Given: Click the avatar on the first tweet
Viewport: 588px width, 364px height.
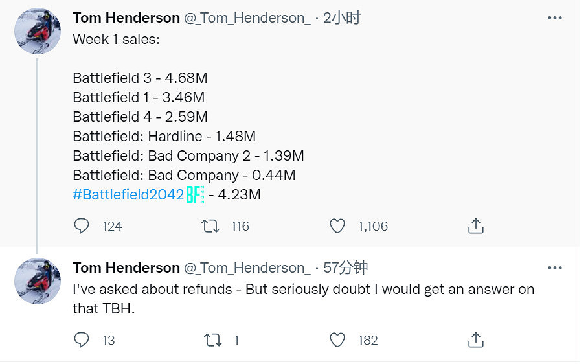Looking at the screenshot, I should (38, 31).
